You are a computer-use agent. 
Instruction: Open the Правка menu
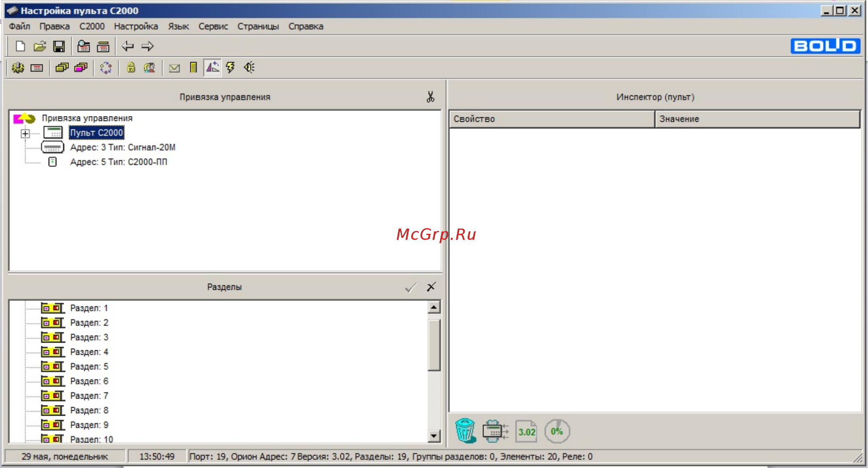coord(54,27)
